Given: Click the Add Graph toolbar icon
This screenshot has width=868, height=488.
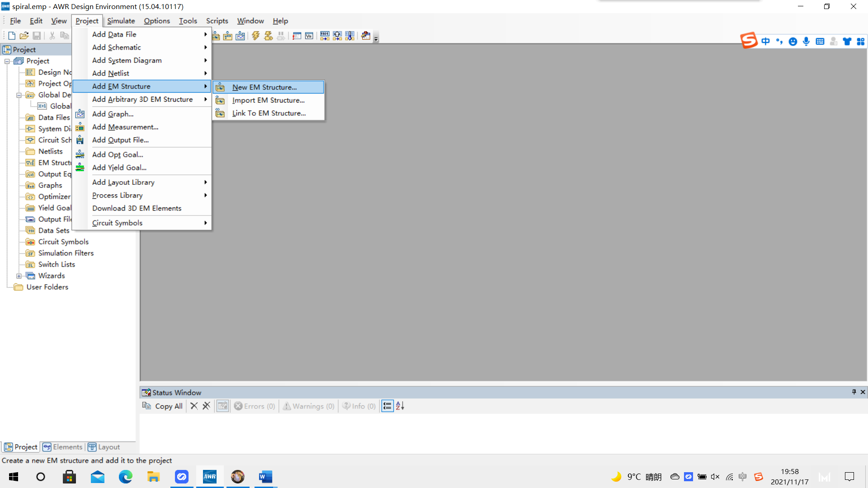Looking at the screenshot, I should (240, 36).
